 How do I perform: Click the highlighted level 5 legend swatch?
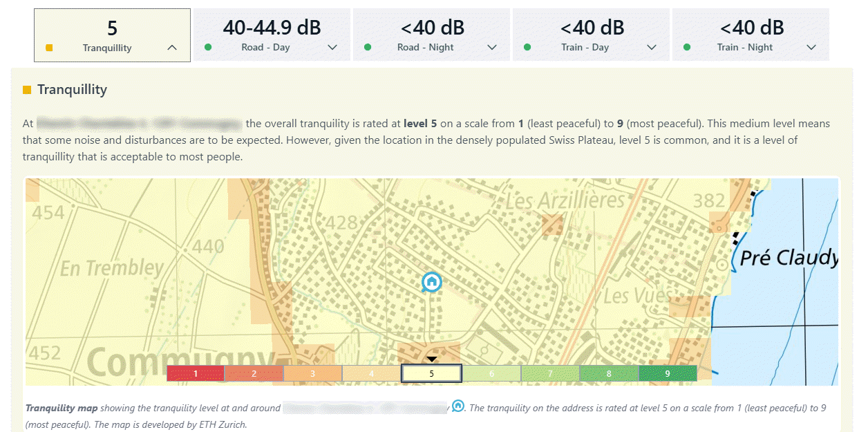431,373
